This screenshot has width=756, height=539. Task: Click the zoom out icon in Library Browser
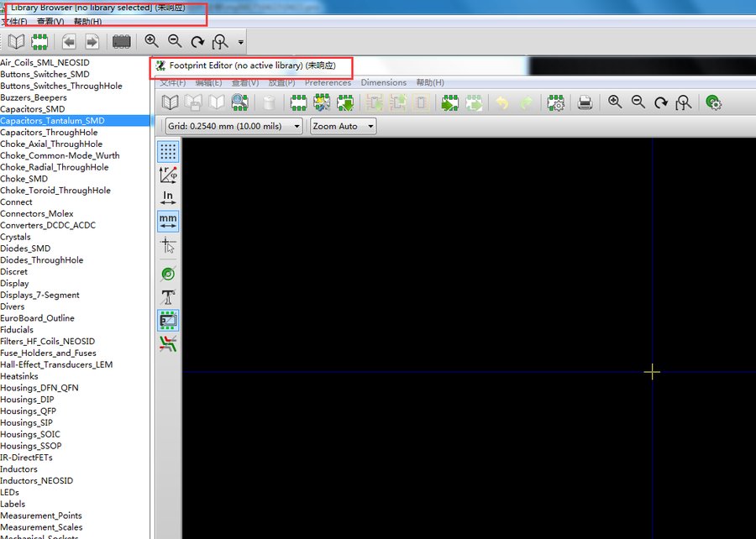pos(175,41)
